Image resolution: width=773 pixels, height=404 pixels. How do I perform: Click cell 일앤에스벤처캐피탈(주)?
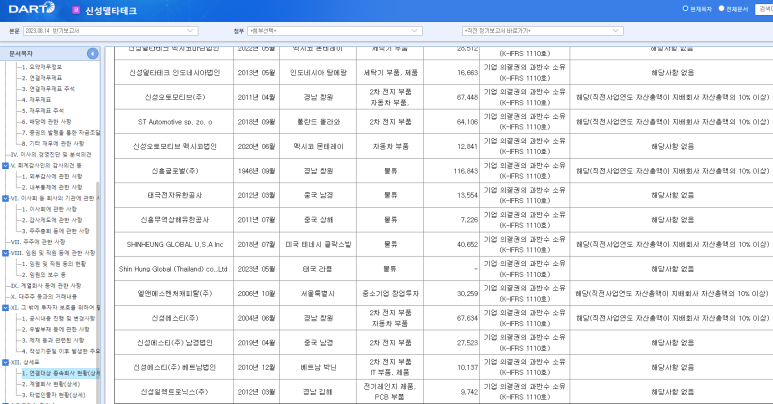point(175,294)
